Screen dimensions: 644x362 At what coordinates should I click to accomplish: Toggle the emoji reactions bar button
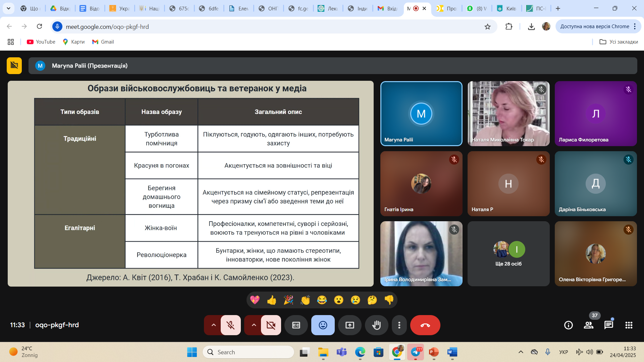323,325
